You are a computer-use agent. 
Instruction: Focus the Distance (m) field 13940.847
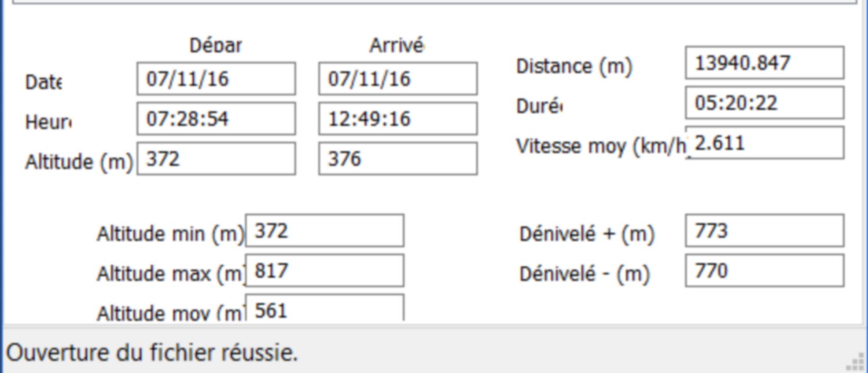(765, 63)
